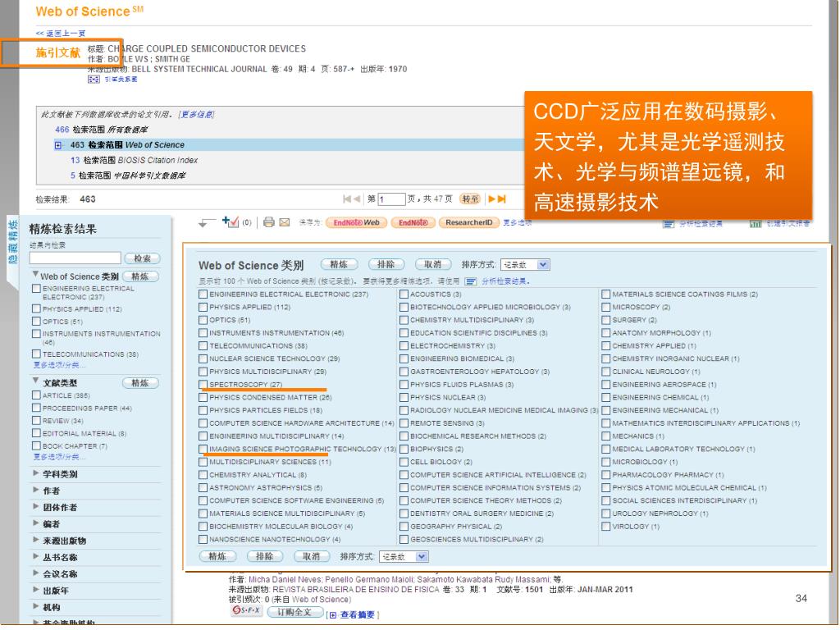Check REVIEW (34) in the sidebar
This screenshot has width=840, height=630.
coord(36,421)
